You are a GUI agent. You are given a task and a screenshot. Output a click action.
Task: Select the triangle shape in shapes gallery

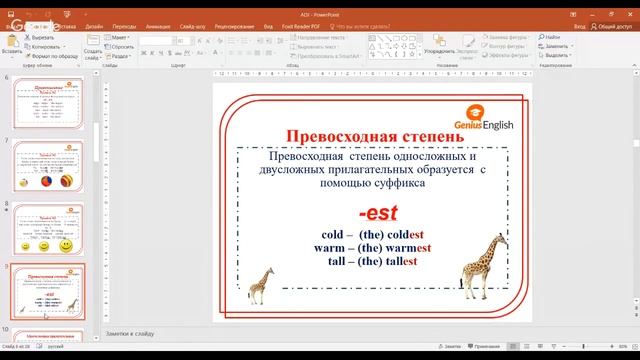[372, 46]
